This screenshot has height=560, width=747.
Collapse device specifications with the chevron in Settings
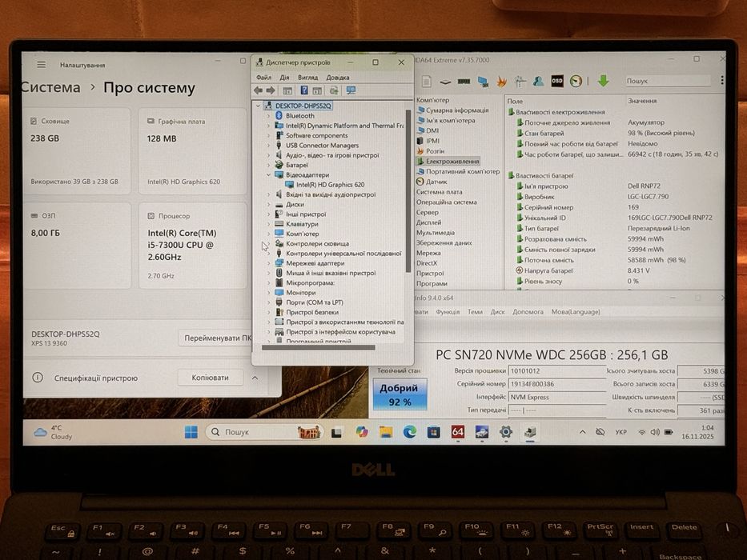point(255,378)
